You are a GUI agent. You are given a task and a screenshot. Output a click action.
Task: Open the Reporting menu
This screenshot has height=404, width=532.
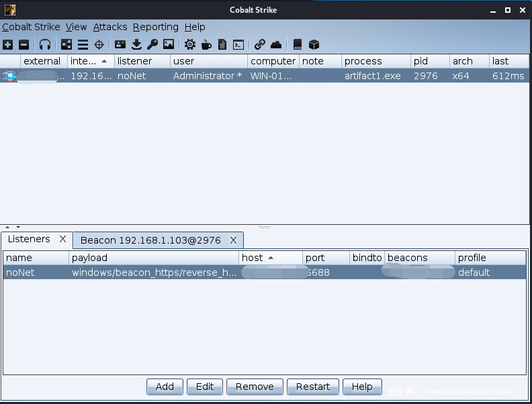[x=155, y=27]
